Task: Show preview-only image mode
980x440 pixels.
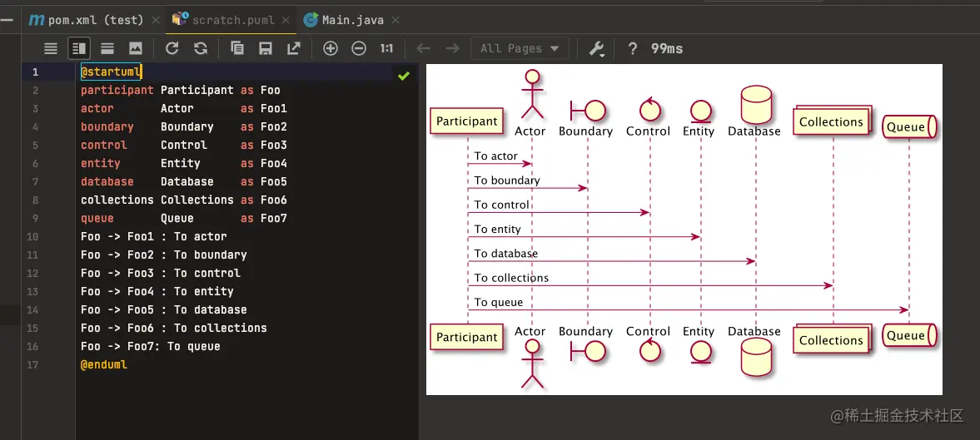Action: click(136, 48)
